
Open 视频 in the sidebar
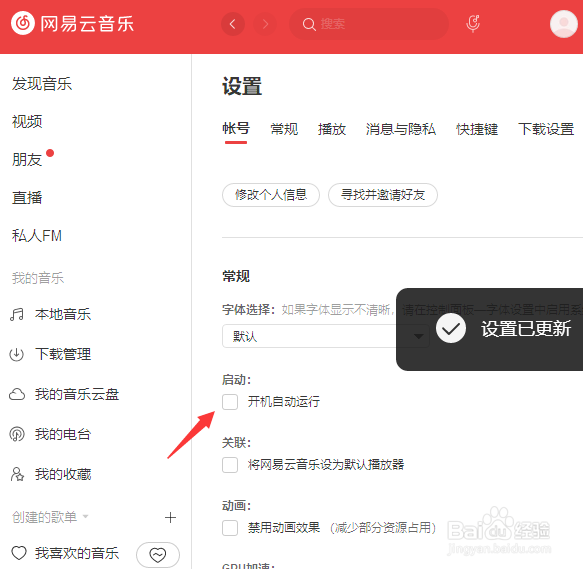pos(27,122)
